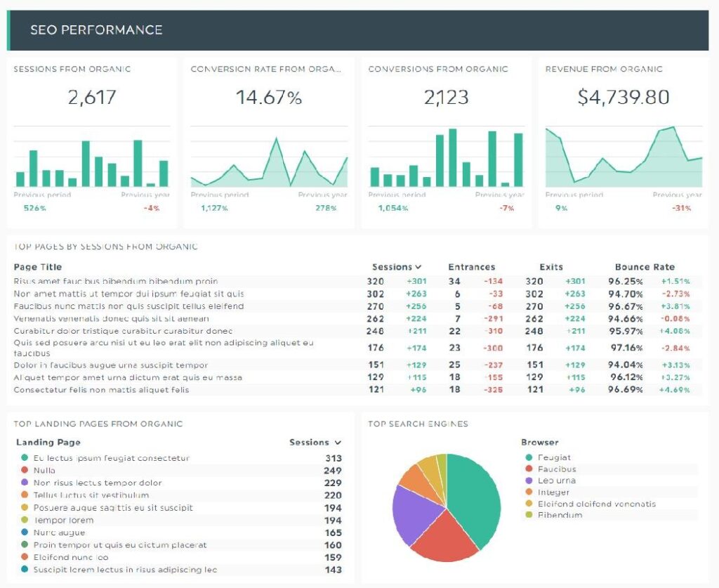719x588 pixels.
Task: Click the Bounce Rate column header
Action: 644,267
